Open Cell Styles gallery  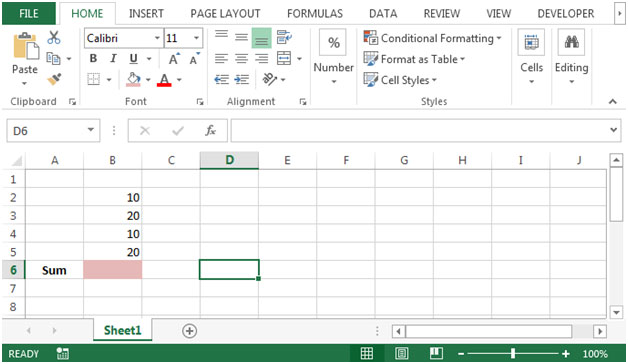[x=400, y=80]
